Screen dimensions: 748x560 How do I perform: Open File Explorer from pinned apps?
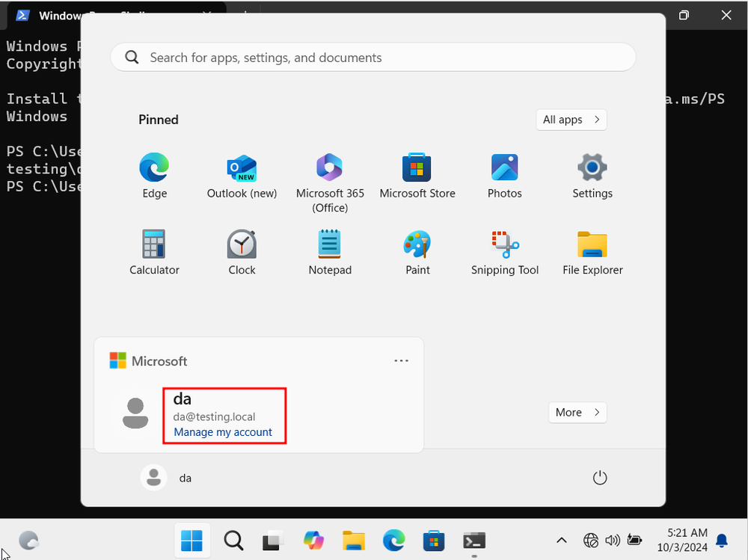(x=592, y=252)
